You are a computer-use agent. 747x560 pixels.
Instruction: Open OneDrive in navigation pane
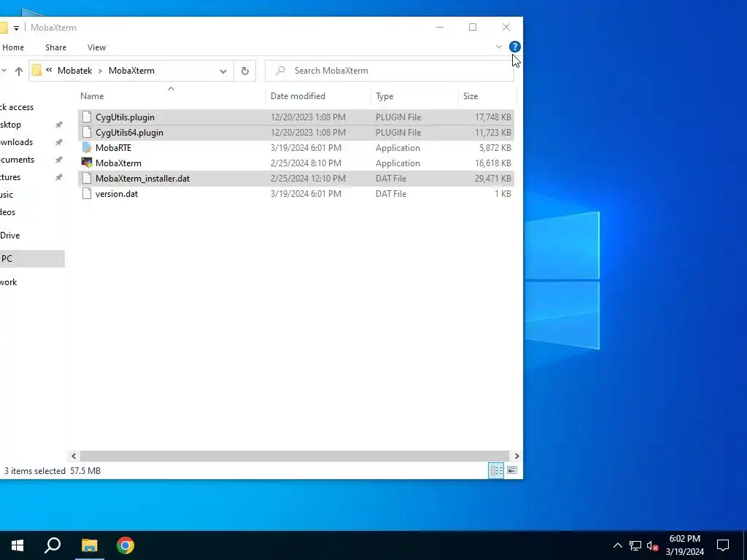pos(10,236)
